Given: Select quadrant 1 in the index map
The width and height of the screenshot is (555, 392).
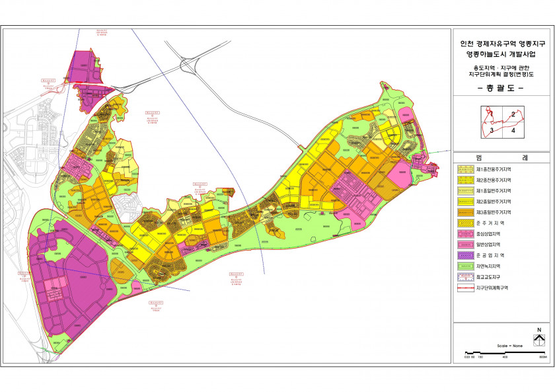Looking at the screenshot, I should pyautogui.click(x=491, y=114).
